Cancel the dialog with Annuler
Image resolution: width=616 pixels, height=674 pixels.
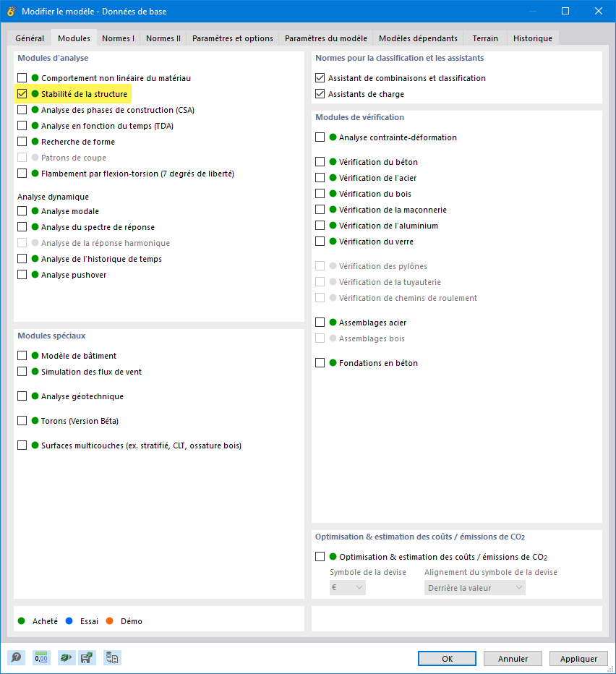[513, 658]
